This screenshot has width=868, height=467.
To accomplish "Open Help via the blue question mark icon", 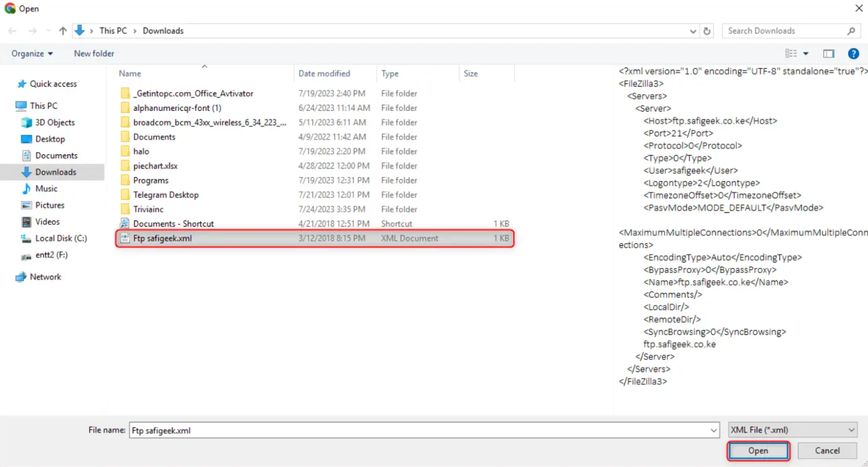I will 853,53.
